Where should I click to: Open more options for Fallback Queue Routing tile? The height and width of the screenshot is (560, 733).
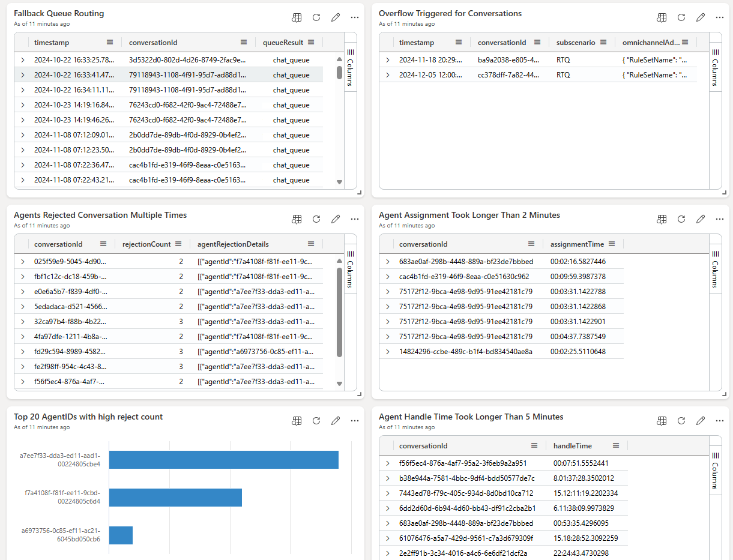(355, 17)
